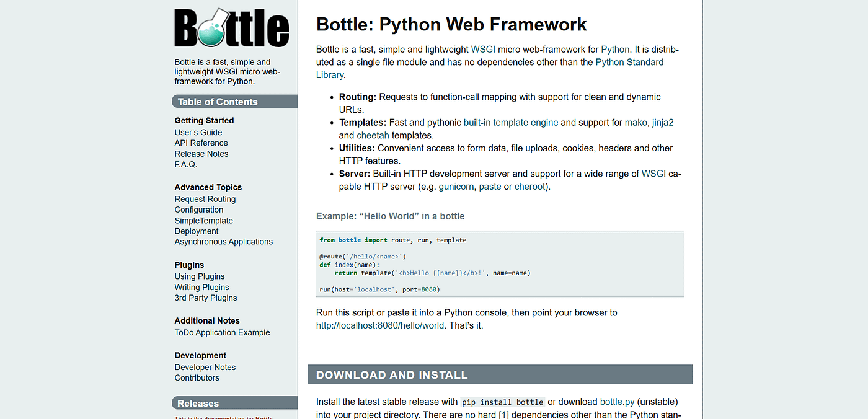The image size is (868, 419).
Task: Open the Using Plugins page
Action: (x=199, y=276)
